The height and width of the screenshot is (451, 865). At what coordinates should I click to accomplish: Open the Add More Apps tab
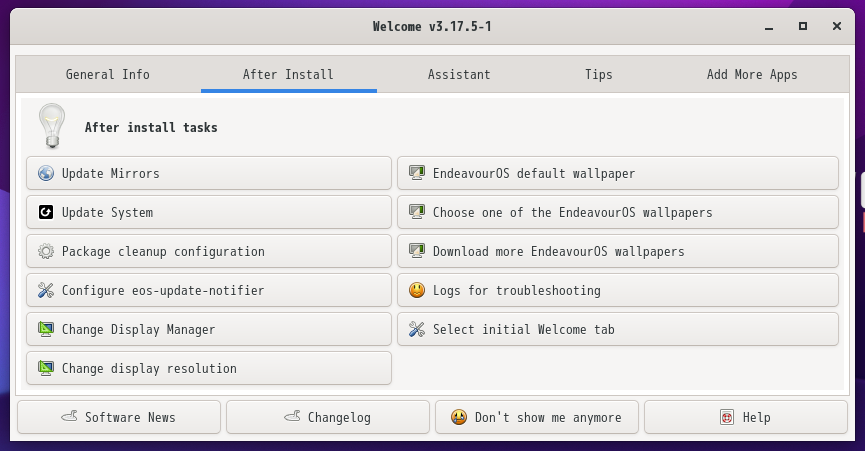coord(752,74)
